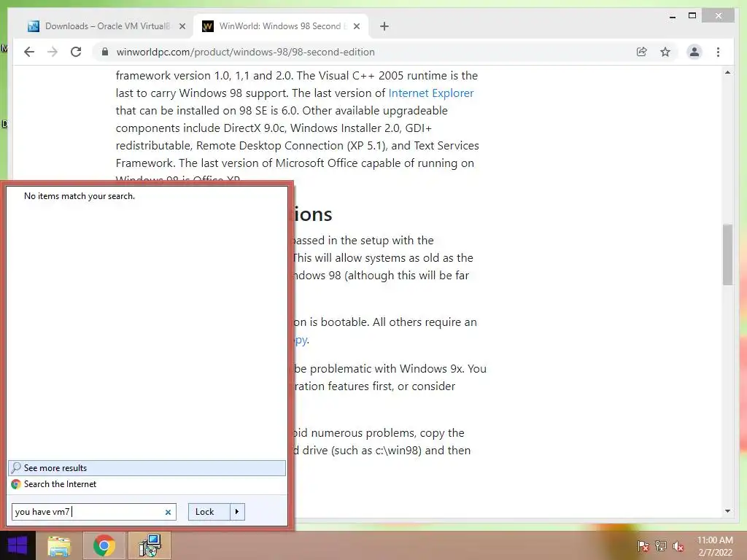Click the Chrome icon beside Search the Internet
Image resolution: width=747 pixels, height=560 pixels.
16,484
